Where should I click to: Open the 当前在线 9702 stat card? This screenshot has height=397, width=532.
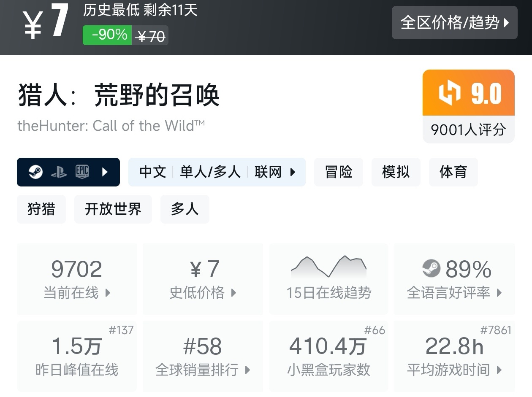[77, 279]
